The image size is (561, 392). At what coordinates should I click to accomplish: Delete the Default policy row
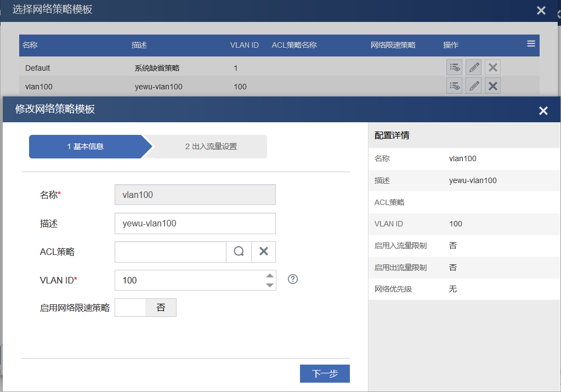point(492,67)
